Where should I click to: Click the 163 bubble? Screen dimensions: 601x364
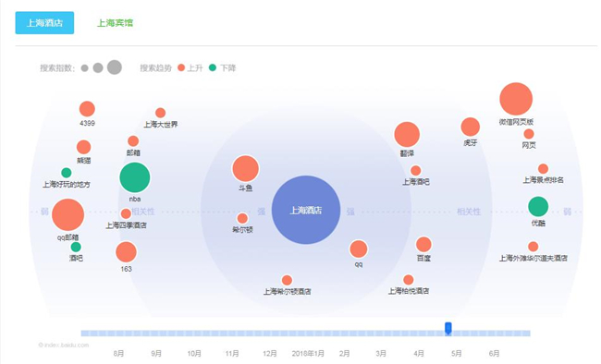tap(126, 252)
